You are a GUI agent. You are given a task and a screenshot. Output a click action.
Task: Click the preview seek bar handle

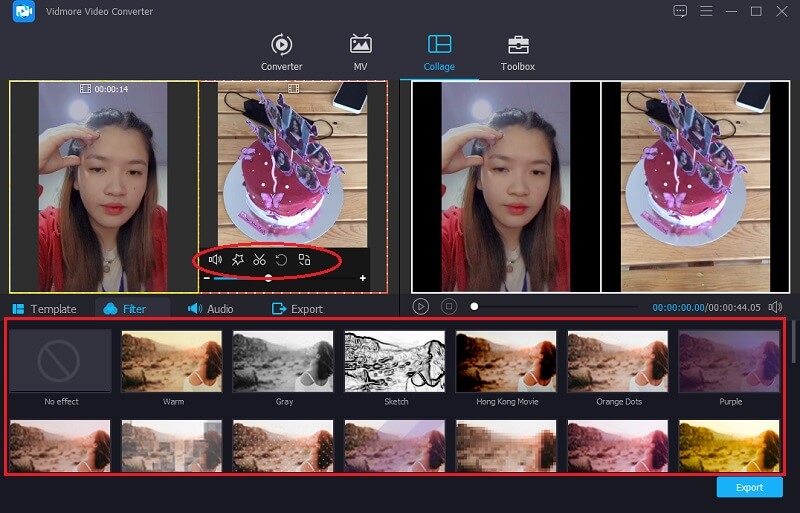[474, 307]
